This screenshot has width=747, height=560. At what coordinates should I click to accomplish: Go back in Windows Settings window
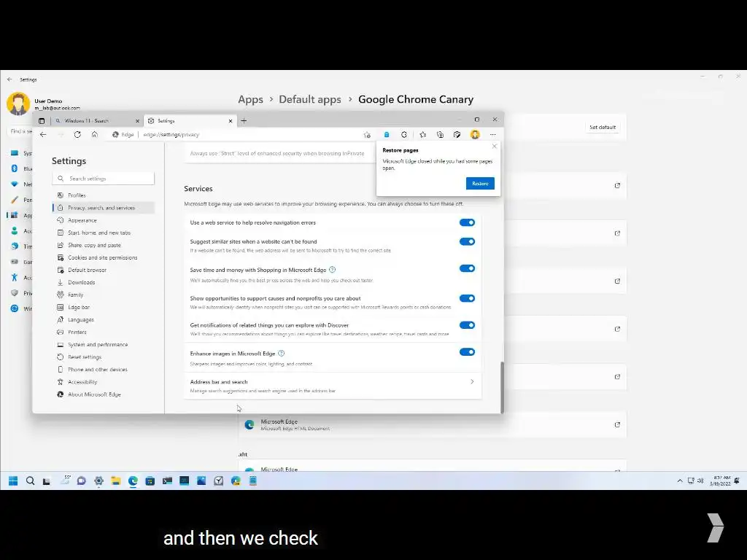[9, 79]
